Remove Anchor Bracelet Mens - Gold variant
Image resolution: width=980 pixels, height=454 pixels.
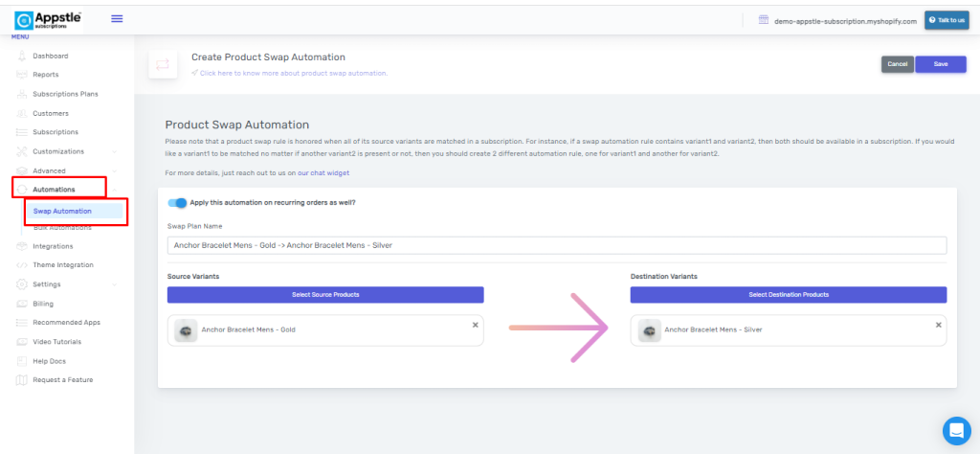pyautogui.click(x=475, y=325)
